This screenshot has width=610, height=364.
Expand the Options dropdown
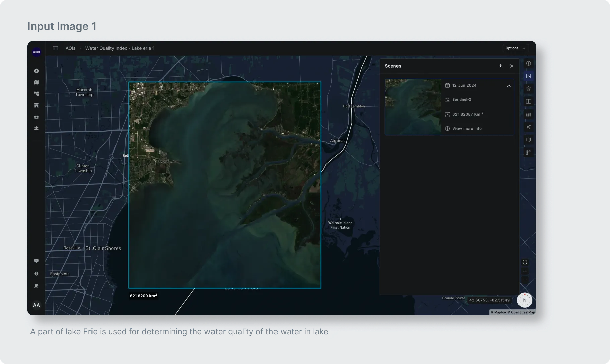pyautogui.click(x=515, y=48)
